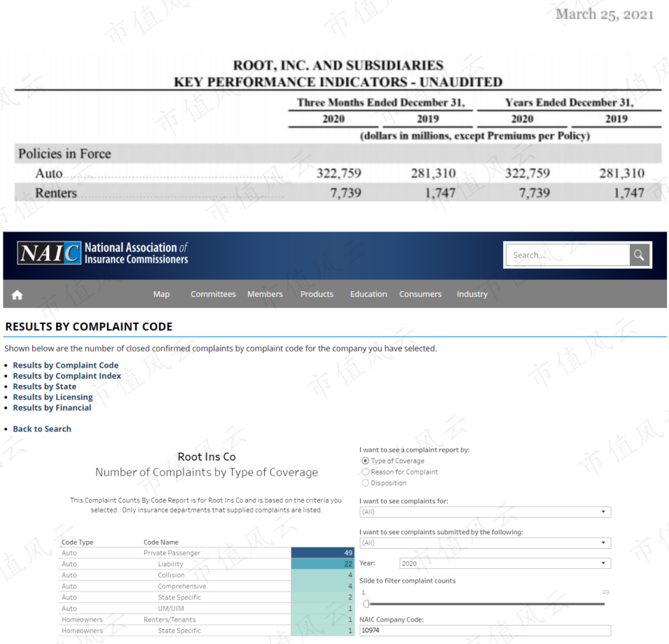Select the Type of Coverage radio button
The width and height of the screenshot is (669, 644).
[x=365, y=461]
